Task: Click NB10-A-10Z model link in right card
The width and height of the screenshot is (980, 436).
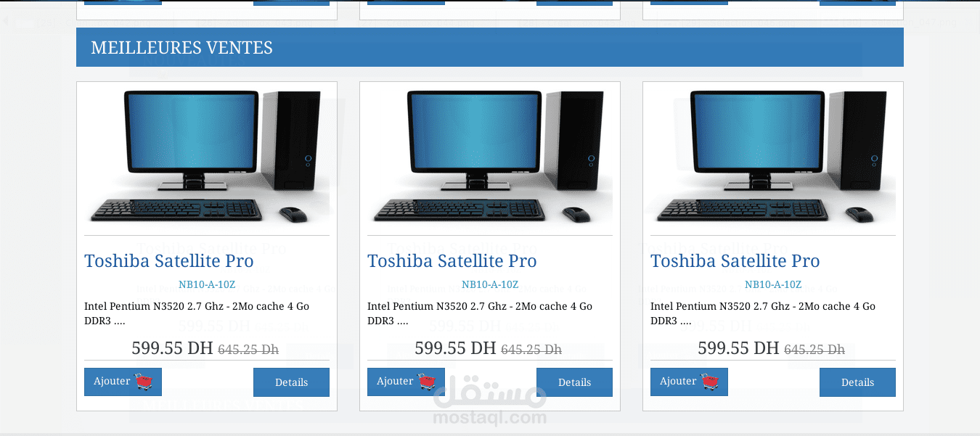Action: pyautogui.click(x=773, y=285)
